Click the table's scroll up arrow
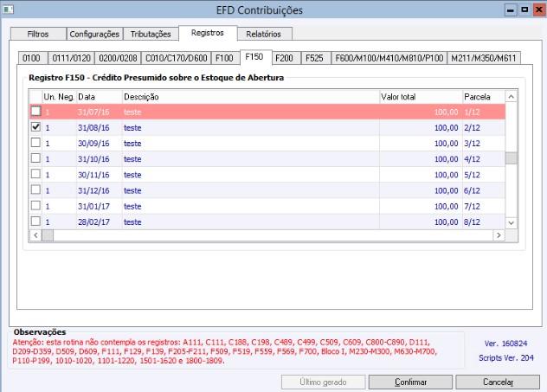This screenshot has height=392, width=547. click(x=511, y=97)
